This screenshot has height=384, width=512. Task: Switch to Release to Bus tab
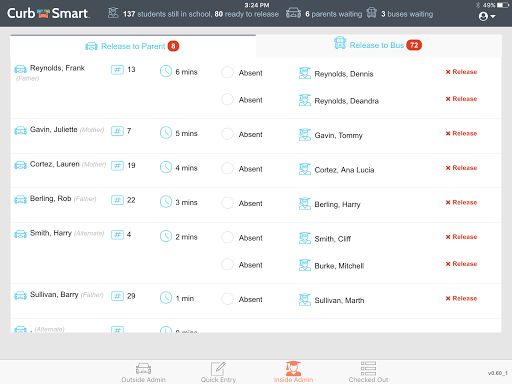pos(379,45)
